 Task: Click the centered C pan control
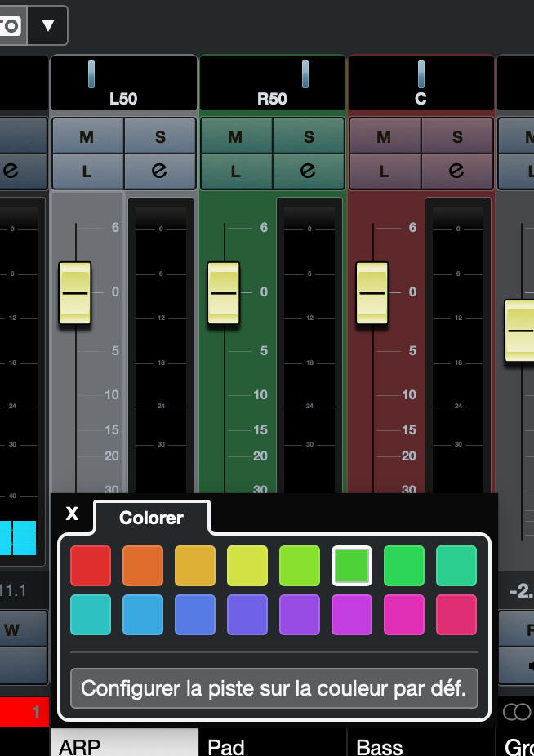(421, 83)
